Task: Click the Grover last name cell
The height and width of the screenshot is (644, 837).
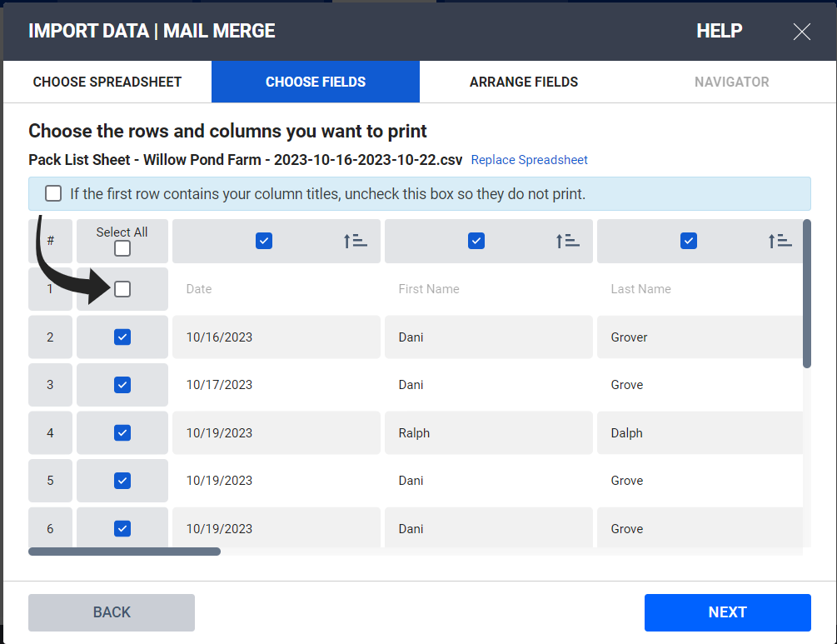Action: click(x=700, y=337)
